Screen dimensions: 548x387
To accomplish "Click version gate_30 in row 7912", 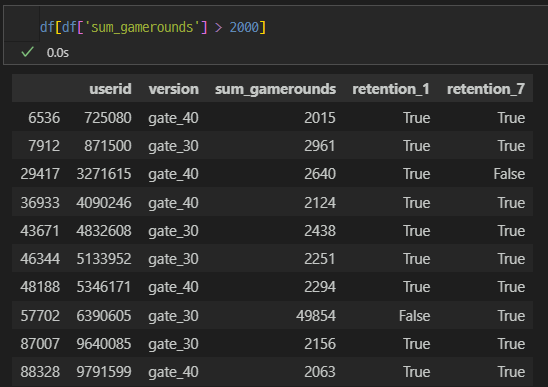I will coord(173,146).
